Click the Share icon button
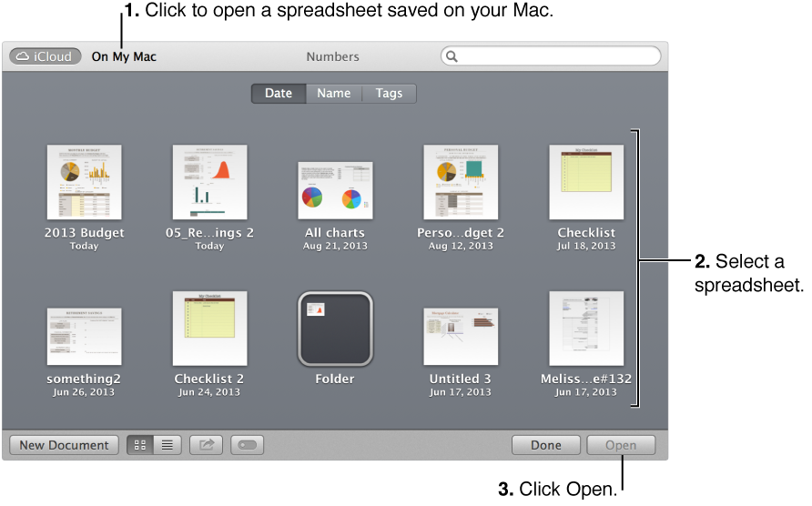Screen dimensions: 812x506 (206, 445)
